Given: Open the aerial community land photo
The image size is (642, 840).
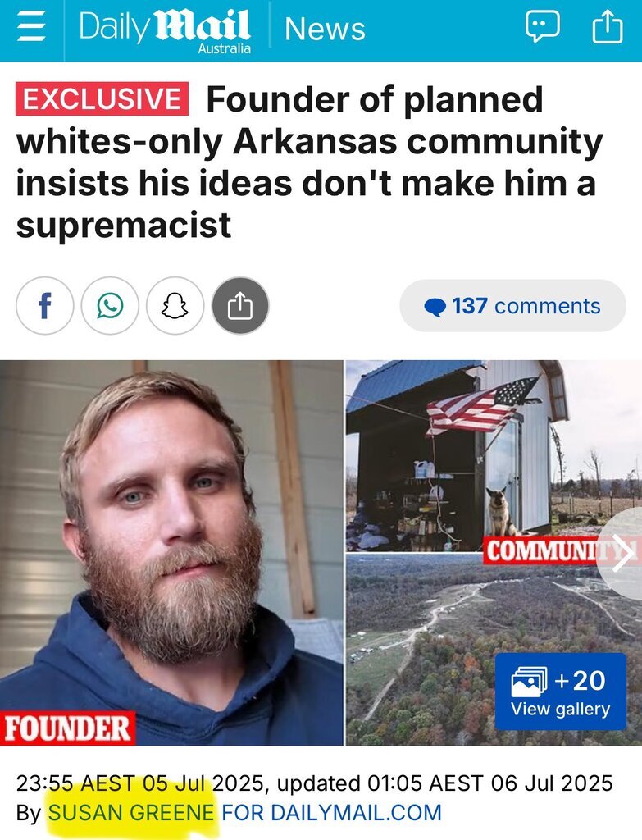Looking at the screenshot, I should click(494, 650).
